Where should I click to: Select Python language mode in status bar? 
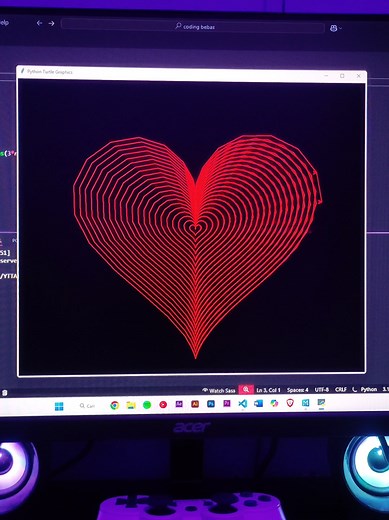click(369, 389)
